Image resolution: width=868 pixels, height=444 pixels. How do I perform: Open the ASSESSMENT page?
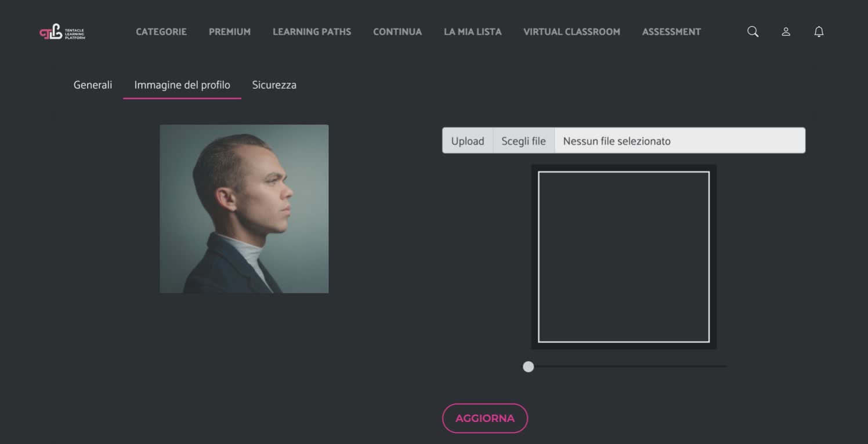[671, 32]
